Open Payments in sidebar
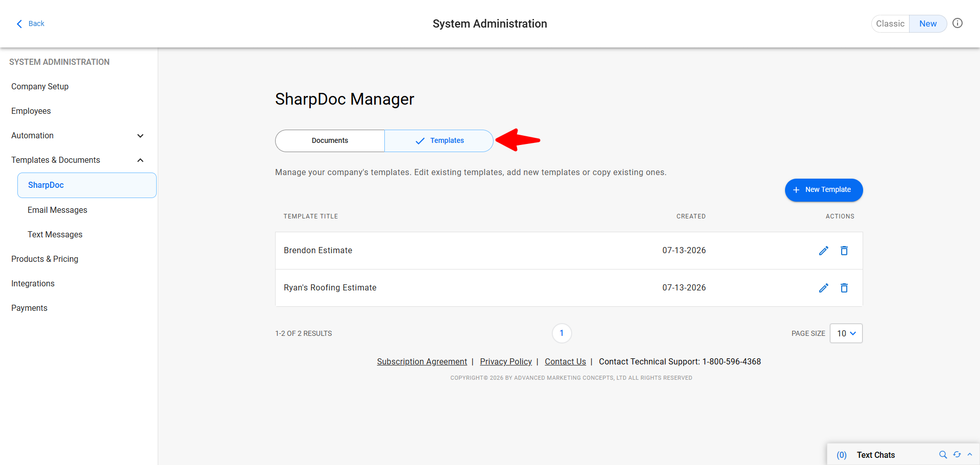Viewport: 980px width, 465px height. (29, 308)
